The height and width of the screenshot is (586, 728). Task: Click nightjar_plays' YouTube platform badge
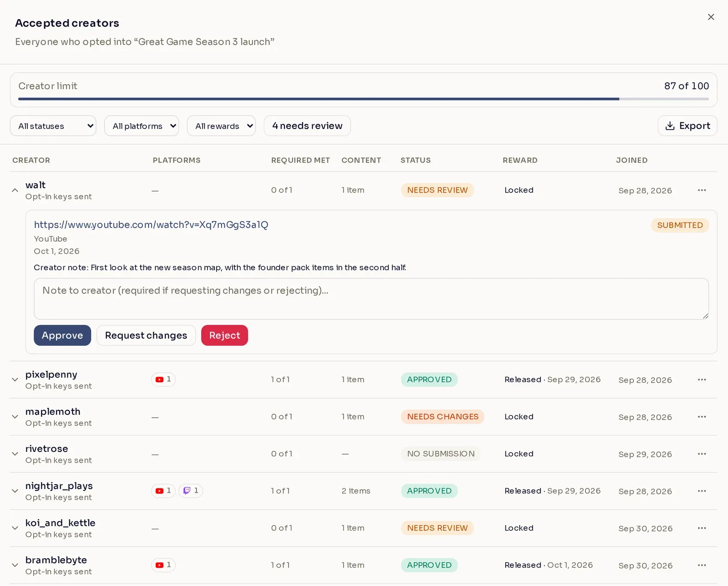[x=163, y=491]
